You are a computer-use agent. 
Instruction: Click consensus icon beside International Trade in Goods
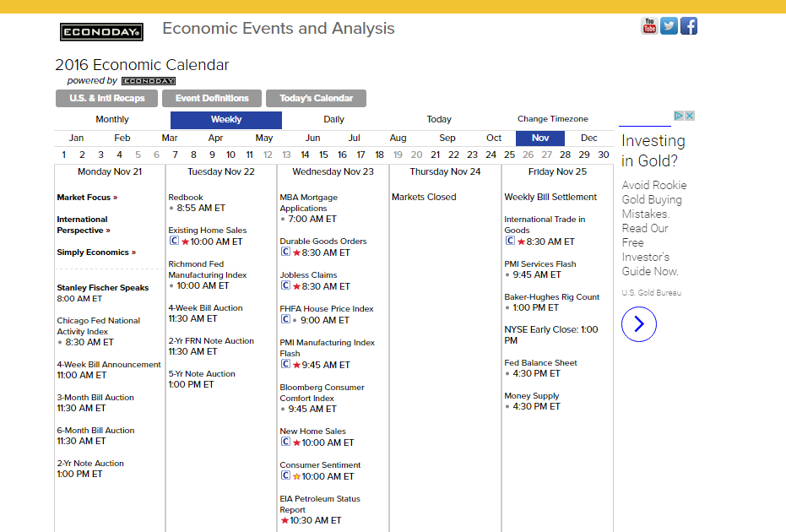[x=510, y=242]
